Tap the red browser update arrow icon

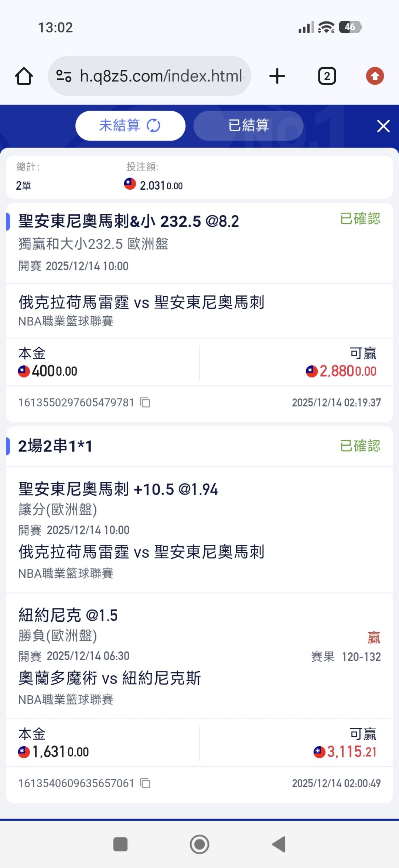375,76
